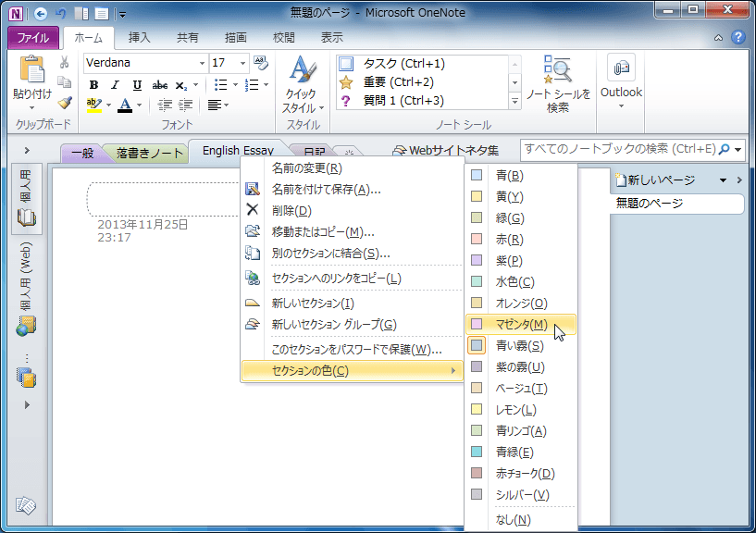Click the Full Page View icon
This screenshot has width=756, height=533.
point(101,14)
